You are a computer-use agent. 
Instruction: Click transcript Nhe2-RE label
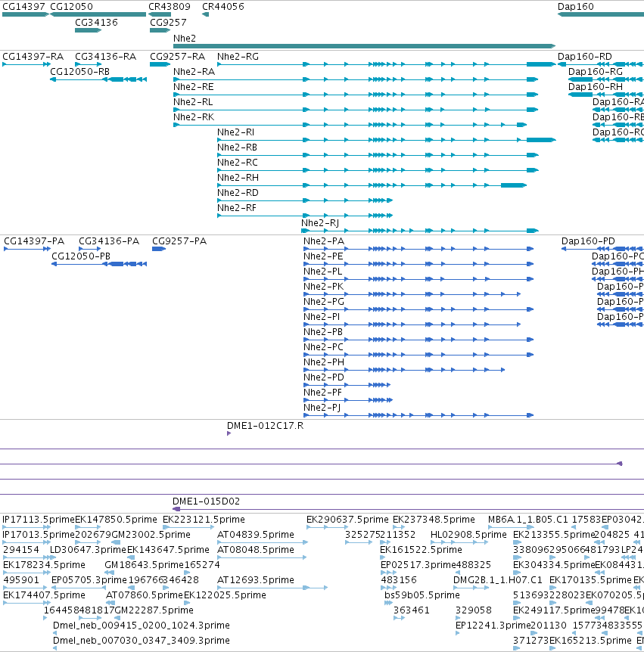tap(194, 87)
